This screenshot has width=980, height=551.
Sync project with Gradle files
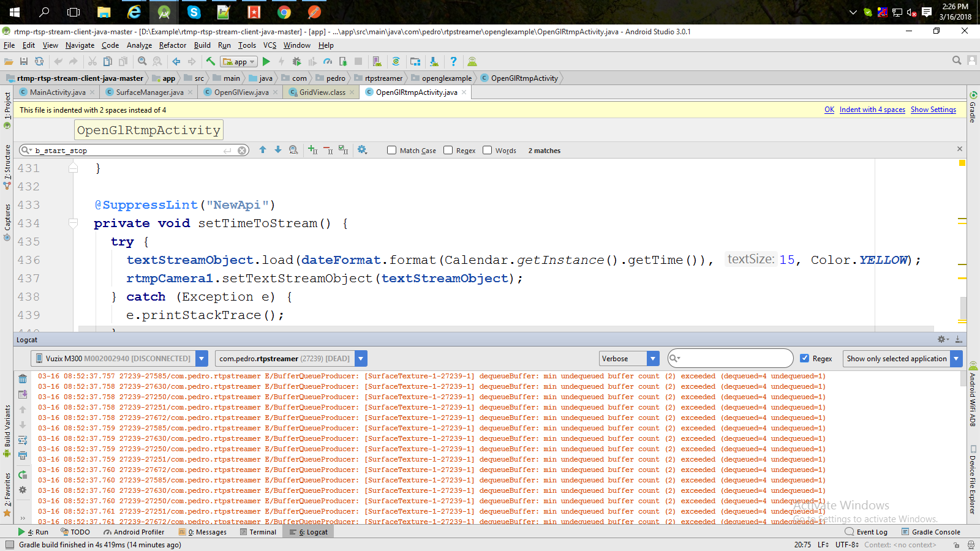[397, 61]
